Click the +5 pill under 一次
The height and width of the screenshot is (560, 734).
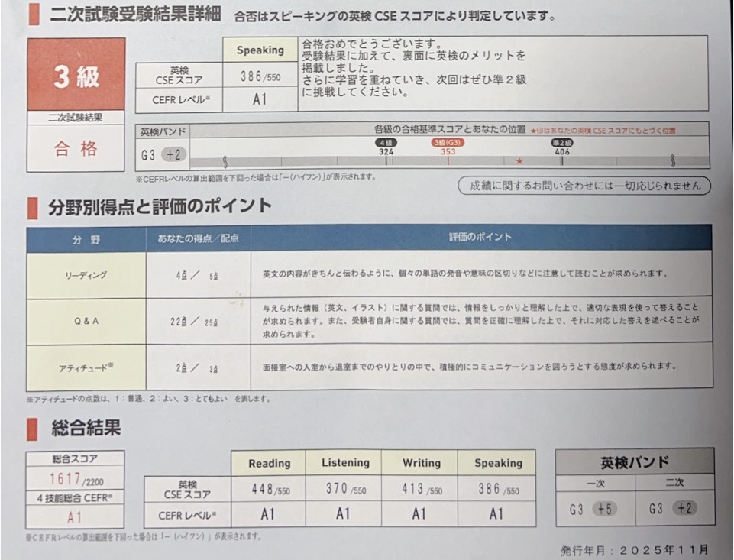(x=604, y=510)
